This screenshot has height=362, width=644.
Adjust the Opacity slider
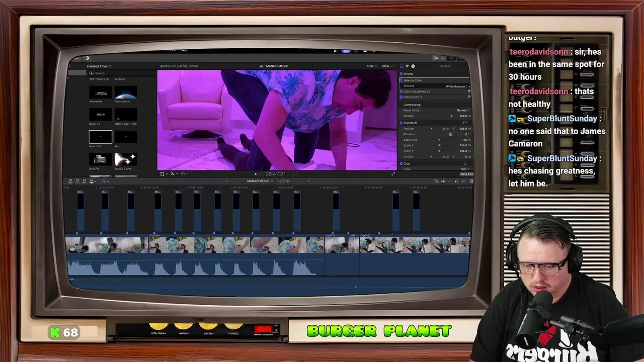tap(443, 116)
